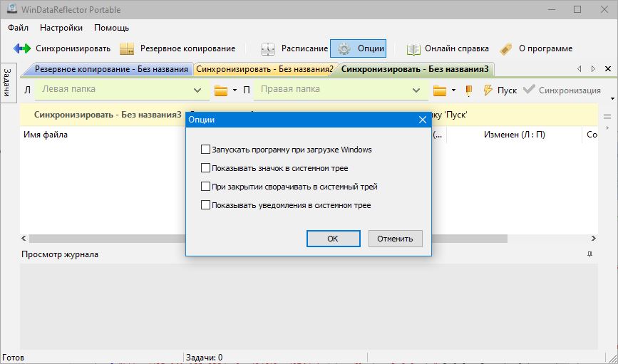The image size is (618, 364).
Task: Open the Задачи side panel tab
Action: [x=8, y=83]
